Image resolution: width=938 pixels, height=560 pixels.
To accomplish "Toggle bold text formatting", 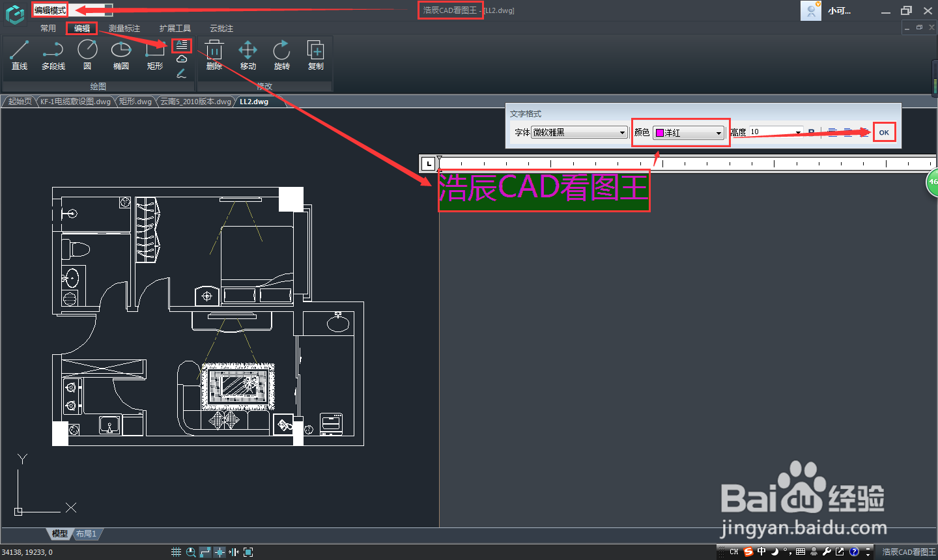I will [812, 132].
